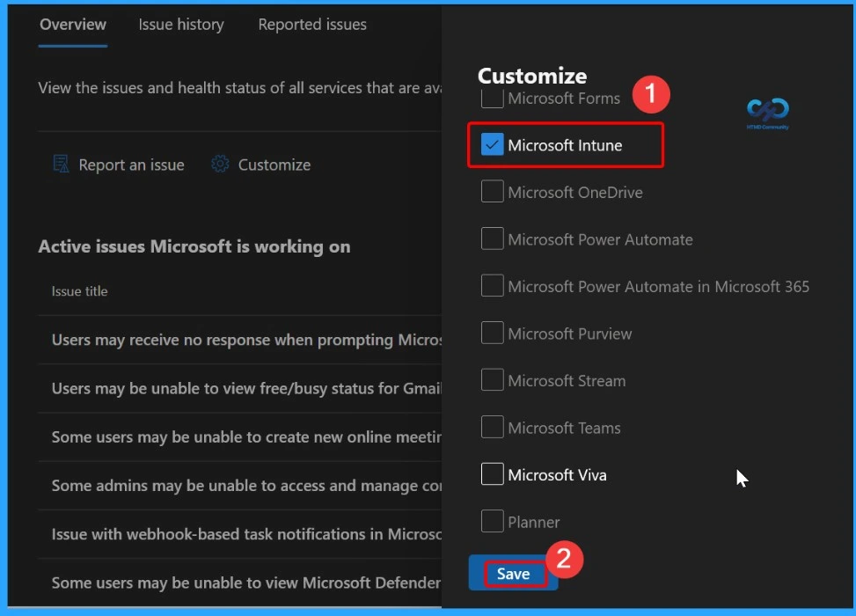Open the admins unable to access issue
The width and height of the screenshot is (856, 616).
246,486
